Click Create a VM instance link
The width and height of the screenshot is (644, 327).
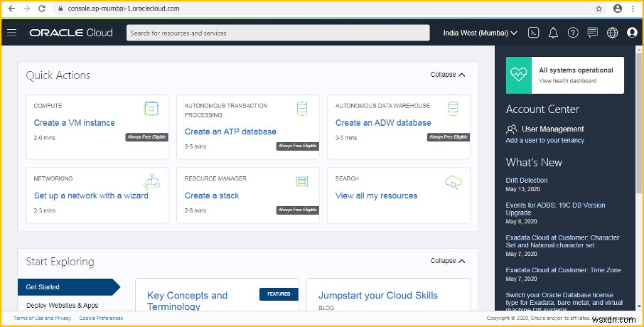pyautogui.click(x=74, y=123)
